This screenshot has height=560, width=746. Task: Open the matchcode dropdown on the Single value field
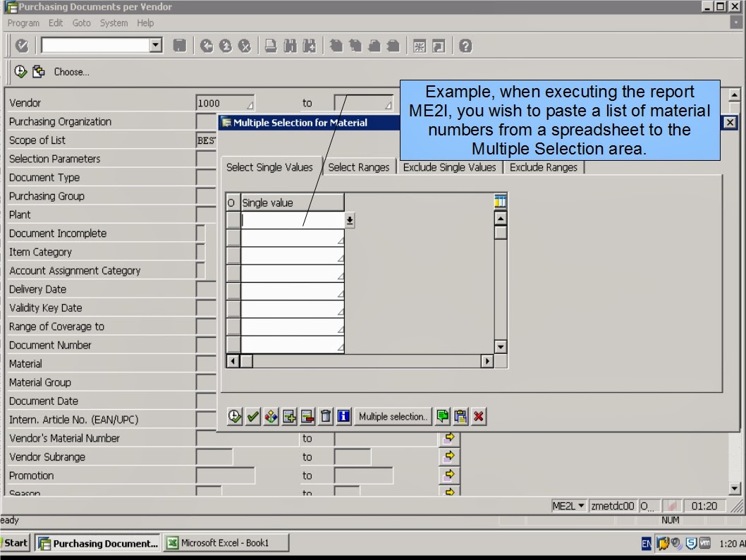[x=349, y=221]
